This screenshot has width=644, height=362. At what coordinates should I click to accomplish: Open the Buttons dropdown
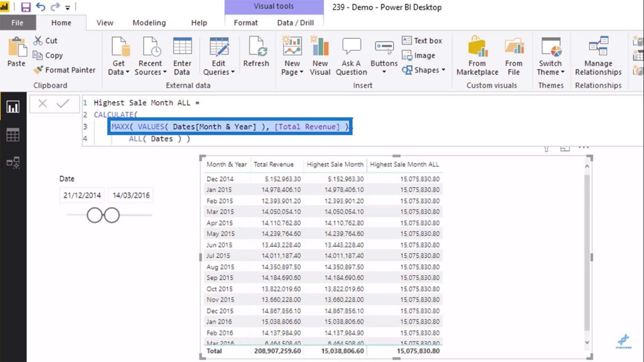coord(384,56)
